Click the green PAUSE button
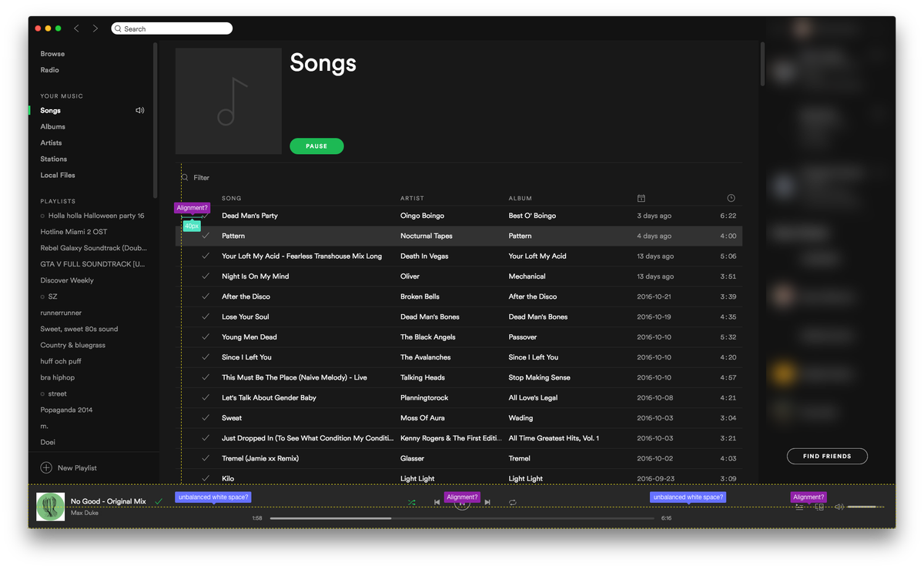 click(x=316, y=146)
